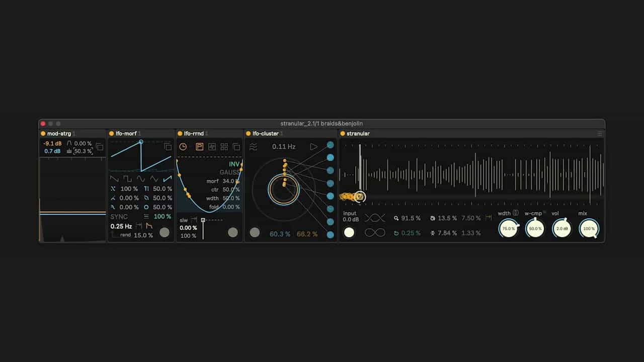Click the orange 66.2 % value in lfo-cluster
This screenshot has height=362, width=644.
click(307, 234)
